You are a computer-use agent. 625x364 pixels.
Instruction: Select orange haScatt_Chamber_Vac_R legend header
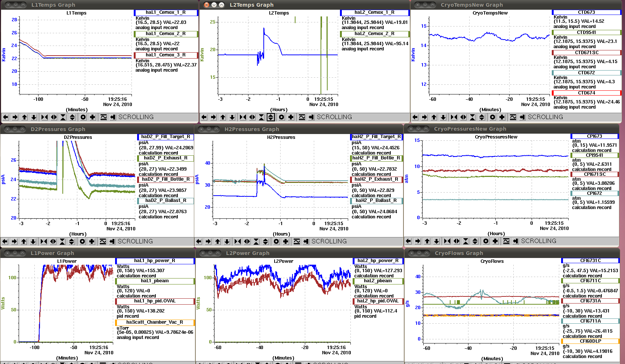(x=155, y=323)
